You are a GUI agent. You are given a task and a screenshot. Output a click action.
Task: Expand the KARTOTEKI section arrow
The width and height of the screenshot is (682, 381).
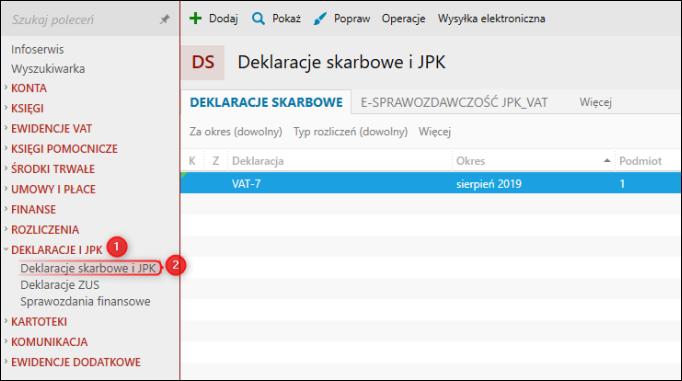[x=6, y=321]
